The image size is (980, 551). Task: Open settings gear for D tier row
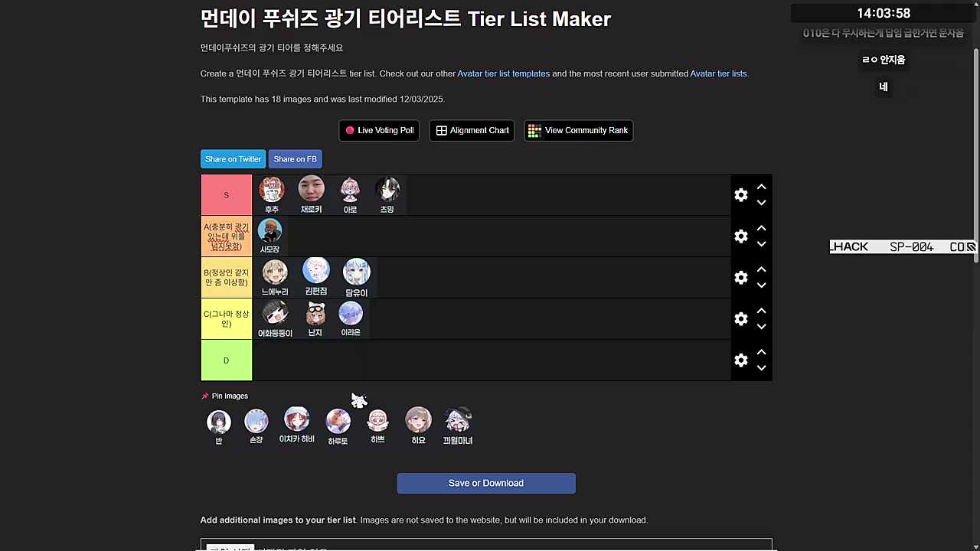[x=740, y=360]
